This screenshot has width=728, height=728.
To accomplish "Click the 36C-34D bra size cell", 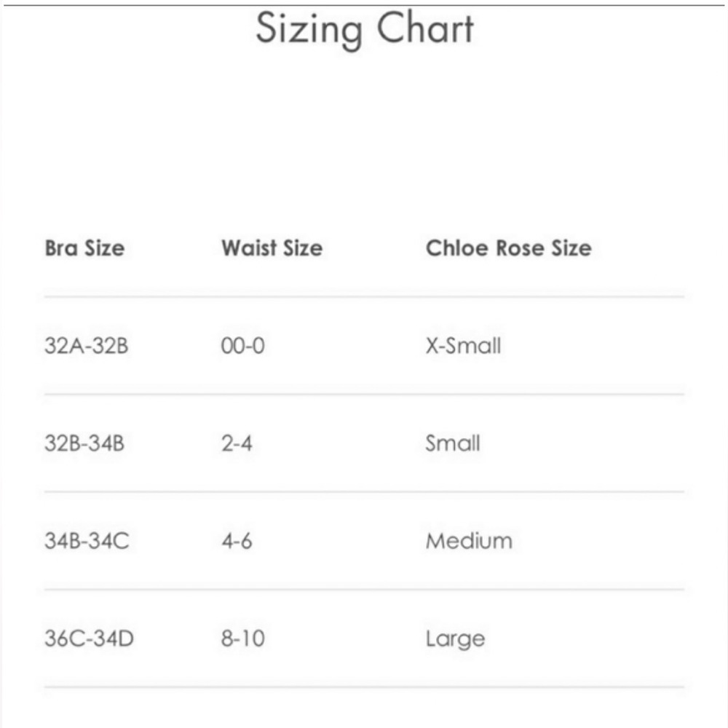I will (89, 639).
